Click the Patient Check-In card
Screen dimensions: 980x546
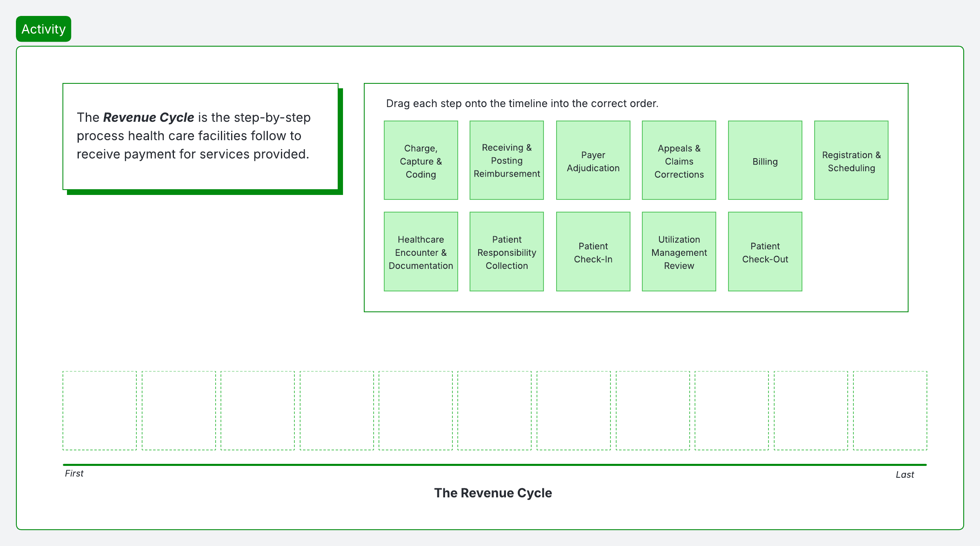tap(593, 251)
